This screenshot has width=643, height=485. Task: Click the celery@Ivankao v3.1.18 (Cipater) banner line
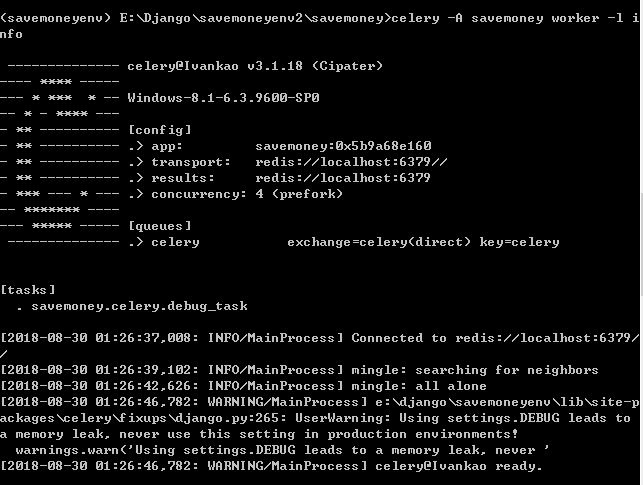pos(255,66)
